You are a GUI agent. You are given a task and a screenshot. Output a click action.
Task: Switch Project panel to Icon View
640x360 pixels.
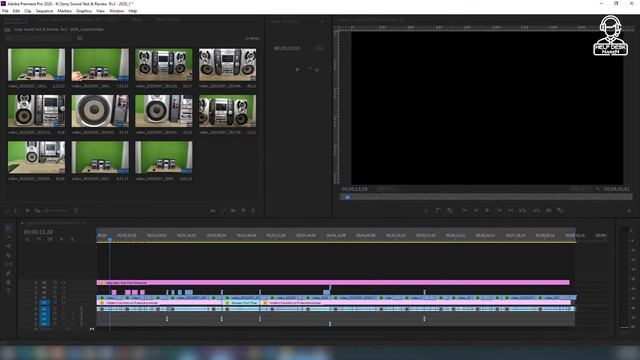point(27,211)
